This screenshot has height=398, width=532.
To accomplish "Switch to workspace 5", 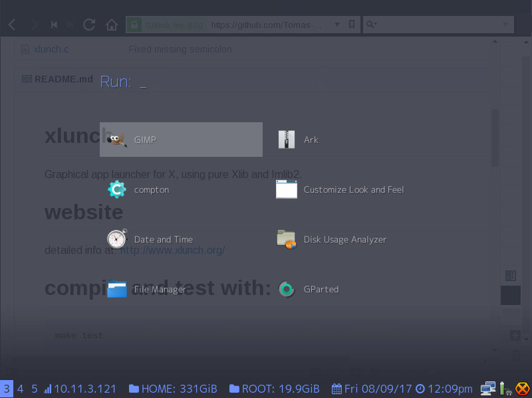I will 35,389.
